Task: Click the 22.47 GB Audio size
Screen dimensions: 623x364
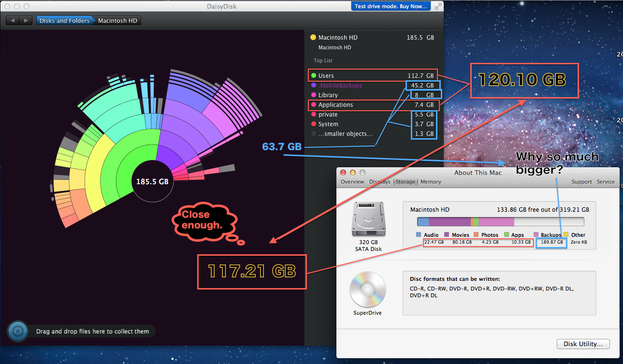Action: coord(434,242)
